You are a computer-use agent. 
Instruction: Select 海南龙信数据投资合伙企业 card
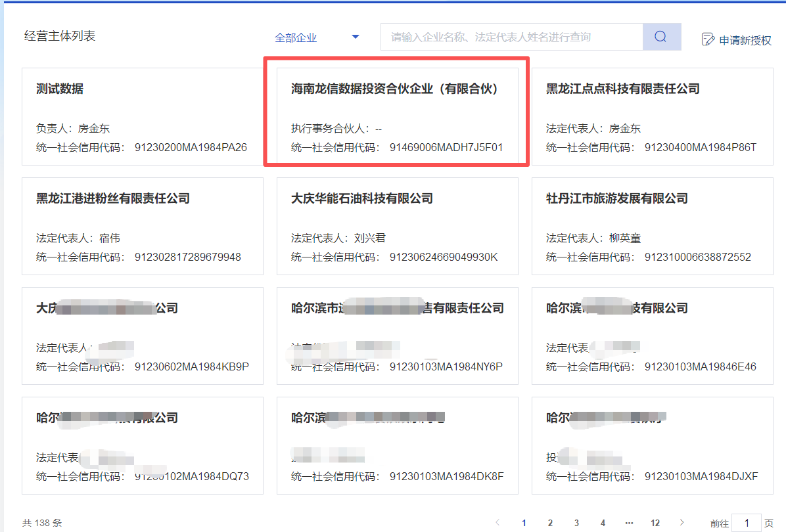point(397,116)
